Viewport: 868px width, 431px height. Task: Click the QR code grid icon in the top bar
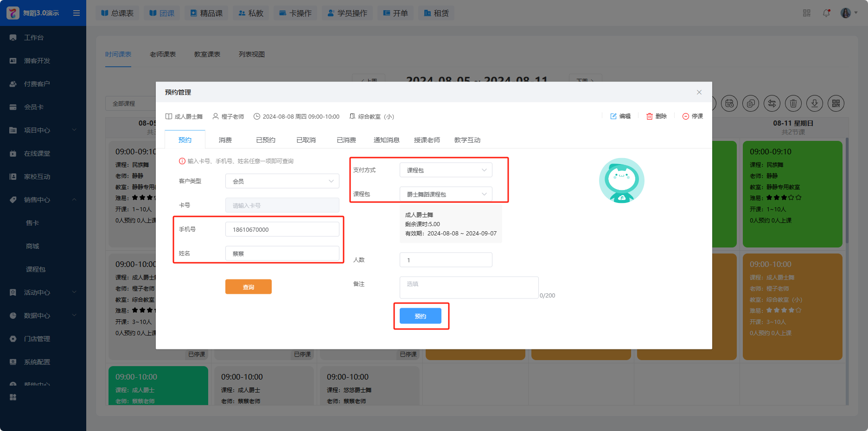click(807, 13)
